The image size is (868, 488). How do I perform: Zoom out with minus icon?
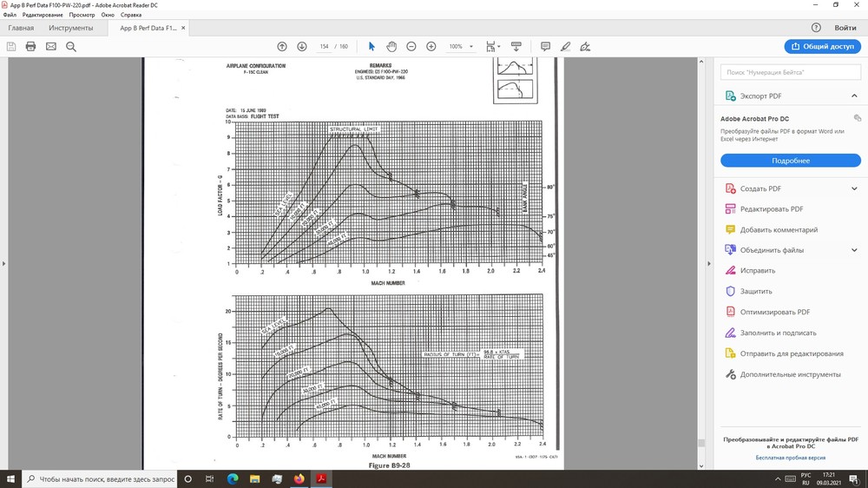411,47
